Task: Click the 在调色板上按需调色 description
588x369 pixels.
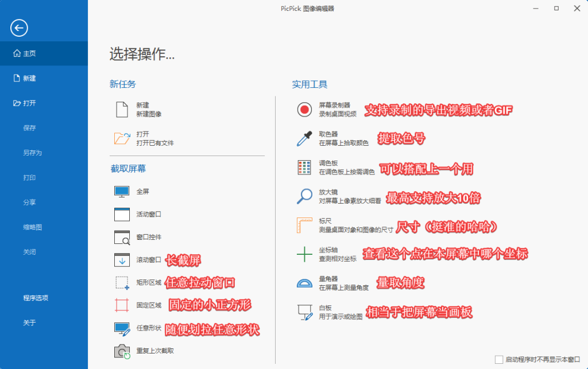Action: tap(346, 172)
